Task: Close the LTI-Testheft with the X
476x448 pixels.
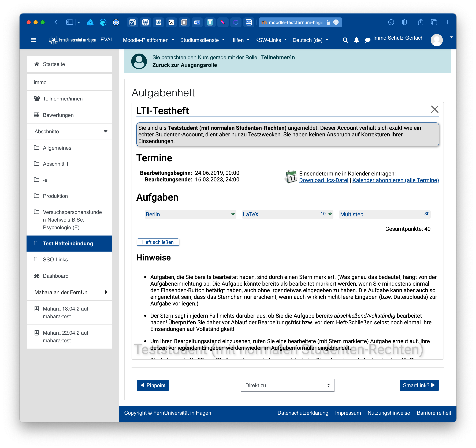Action: 435,109
